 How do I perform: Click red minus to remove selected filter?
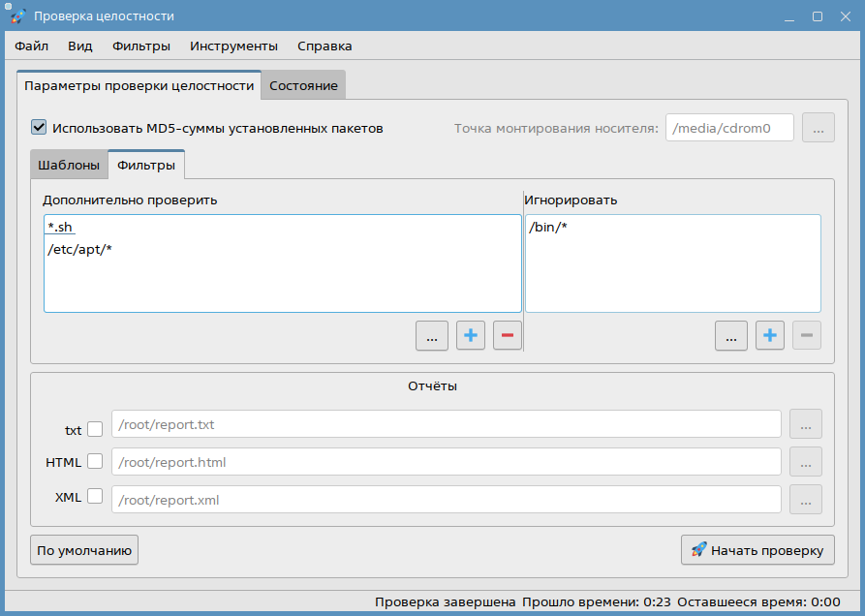(507, 336)
